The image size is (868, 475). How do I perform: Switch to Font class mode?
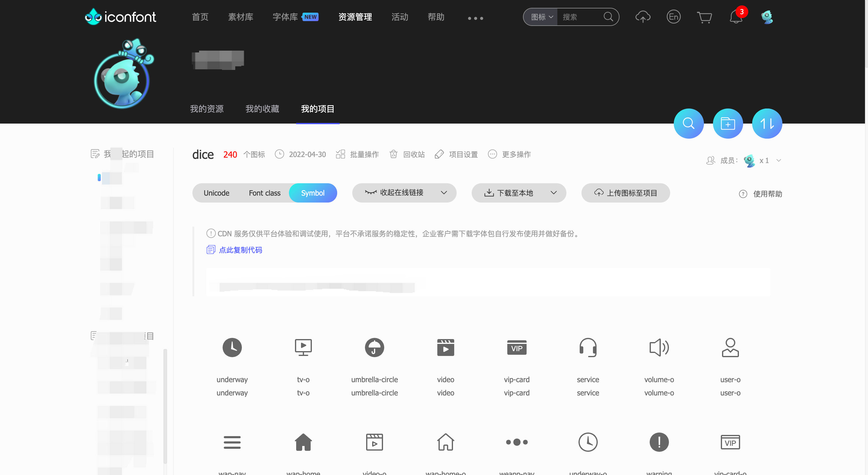265,193
